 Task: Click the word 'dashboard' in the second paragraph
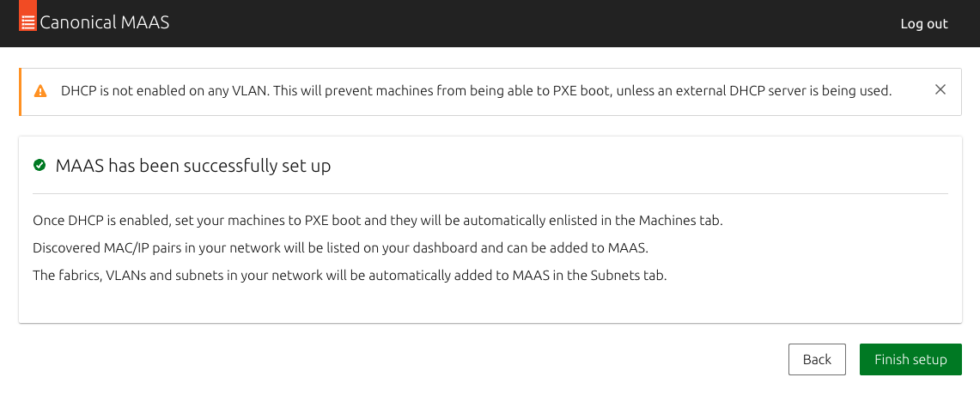447,248
